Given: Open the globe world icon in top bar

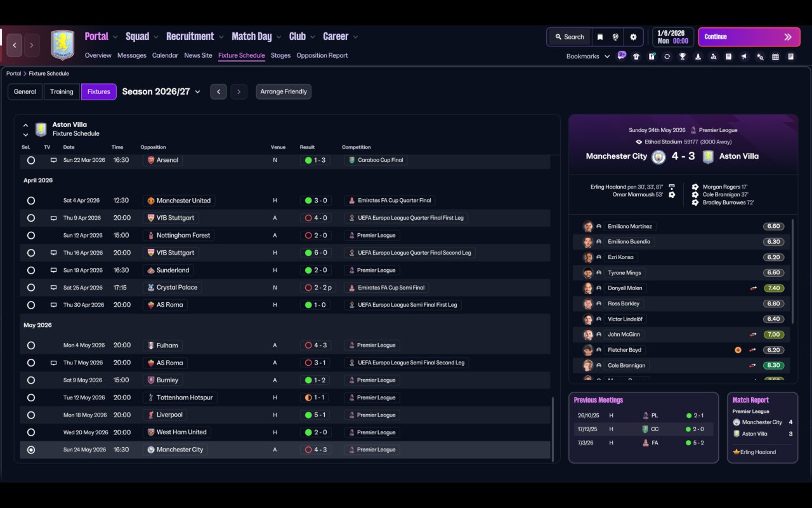Looking at the screenshot, I should pyautogui.click(x=615, y=37).
